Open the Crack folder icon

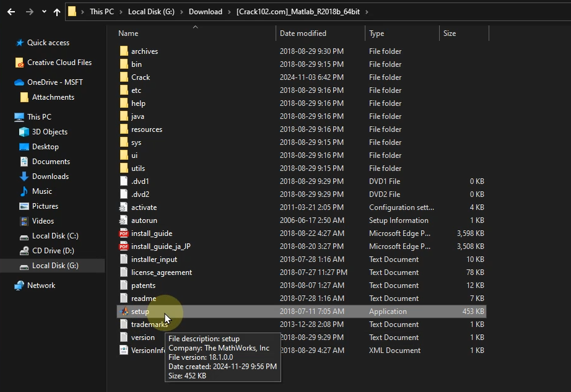point(124,77)
